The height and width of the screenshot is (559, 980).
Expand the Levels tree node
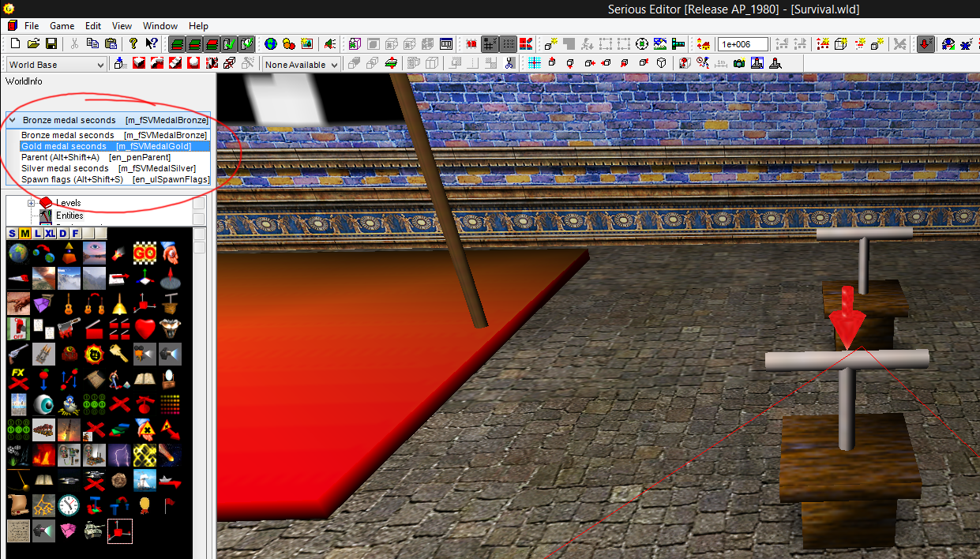click(x=32, y=204)
